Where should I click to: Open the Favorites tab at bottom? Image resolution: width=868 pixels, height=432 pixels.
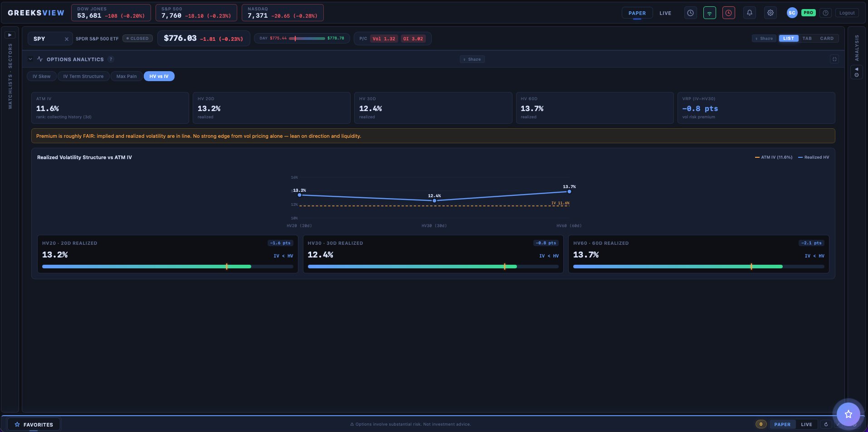point(34,425)
